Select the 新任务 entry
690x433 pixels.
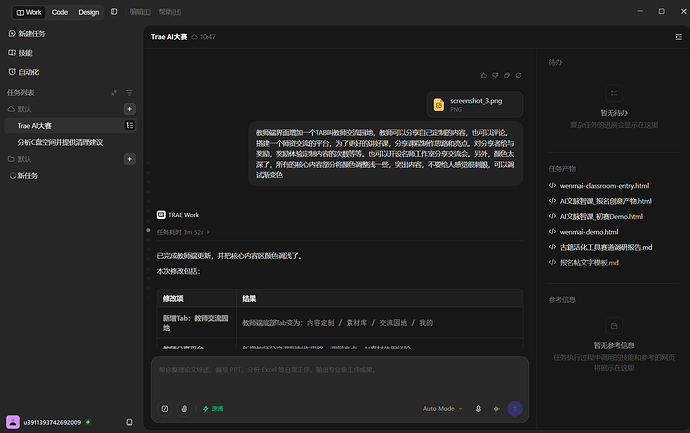[x=24, y=176]
